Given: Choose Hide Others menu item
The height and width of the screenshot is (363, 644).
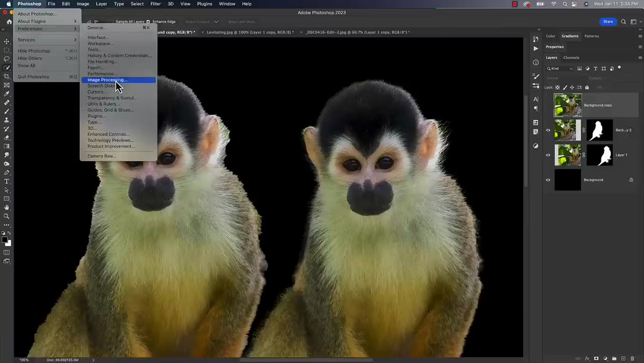Looking at the screenshot, I should coord(47,58).
